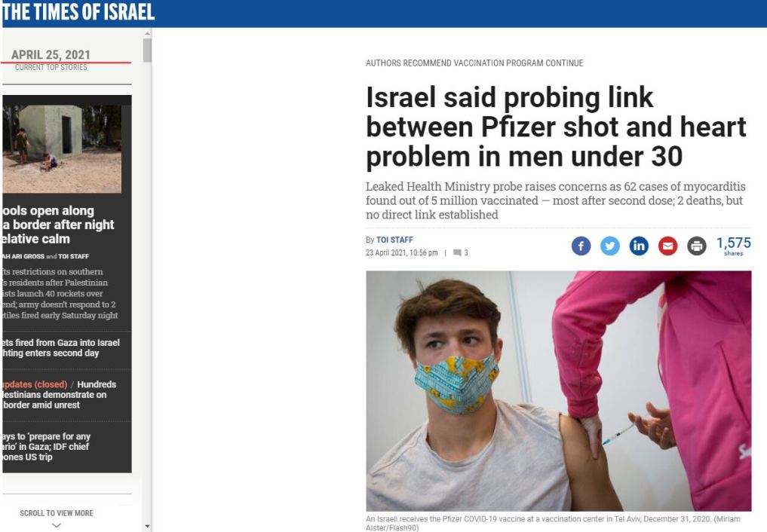Click Scroll To View More label
The width and height of the screenshot is (767, 532).
pos(57,513)
